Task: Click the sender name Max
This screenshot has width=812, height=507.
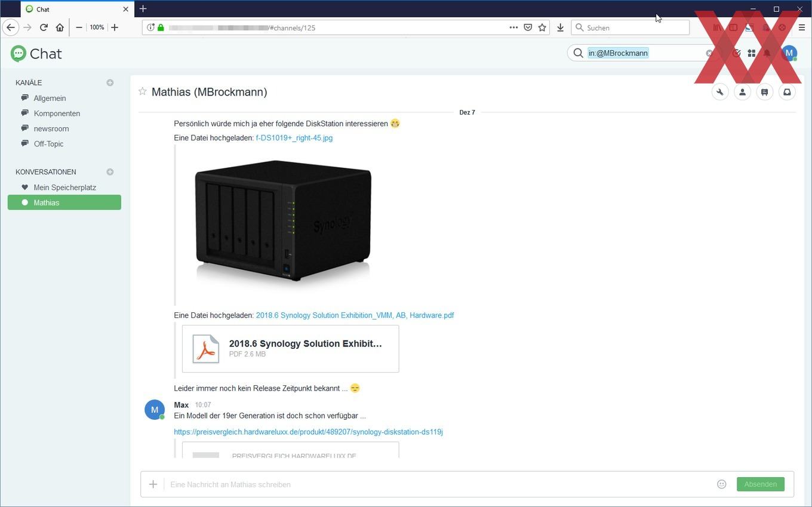Action: coord(182,405)
